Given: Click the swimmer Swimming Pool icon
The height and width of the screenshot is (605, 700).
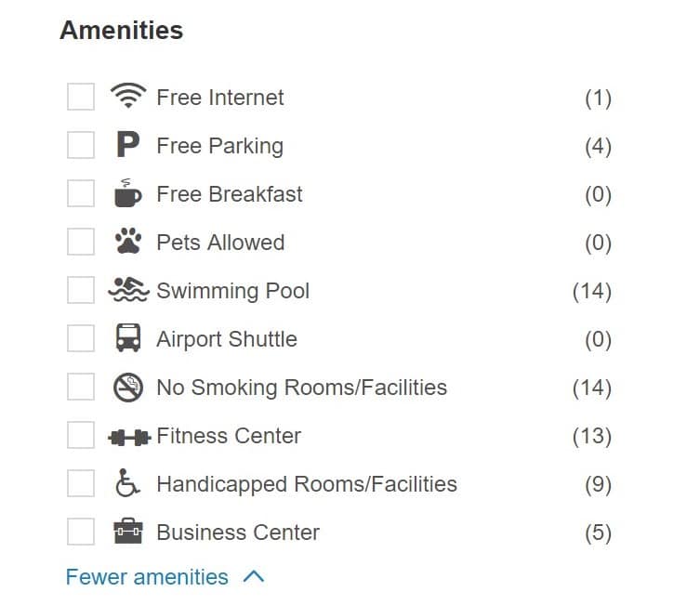Looking at the screenshot, I should (128, 289).
